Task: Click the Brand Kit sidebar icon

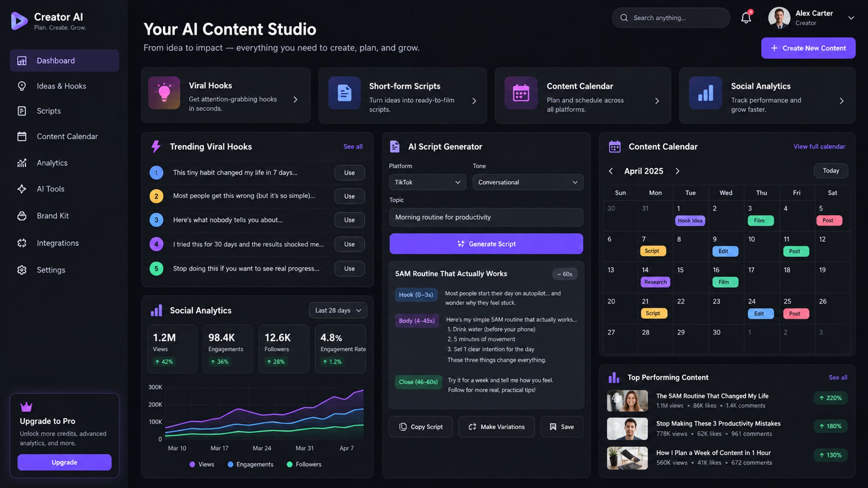Action: (x=22, y=216)
